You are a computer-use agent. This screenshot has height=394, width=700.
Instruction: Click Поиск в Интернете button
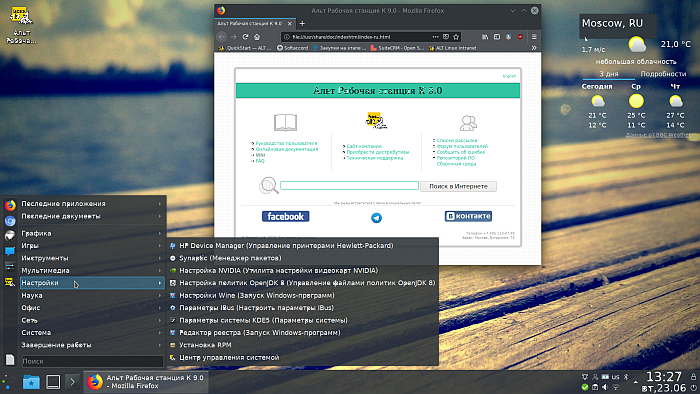click(x=458, y=186)
